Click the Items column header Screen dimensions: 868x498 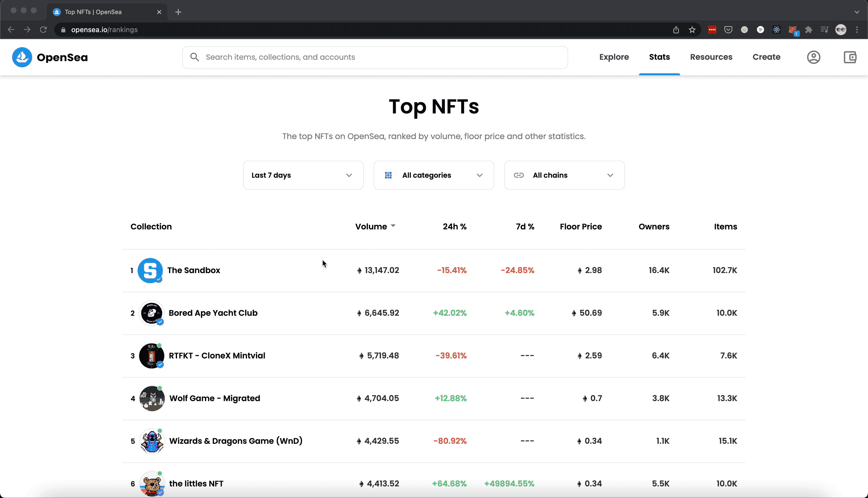pos(726,226)
